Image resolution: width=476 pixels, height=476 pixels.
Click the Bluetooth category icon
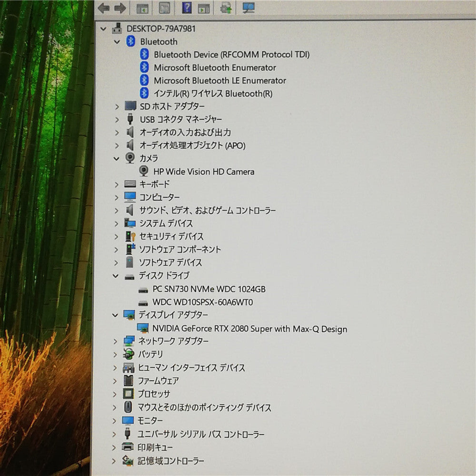pyautogui.click(x=130, y=41)
